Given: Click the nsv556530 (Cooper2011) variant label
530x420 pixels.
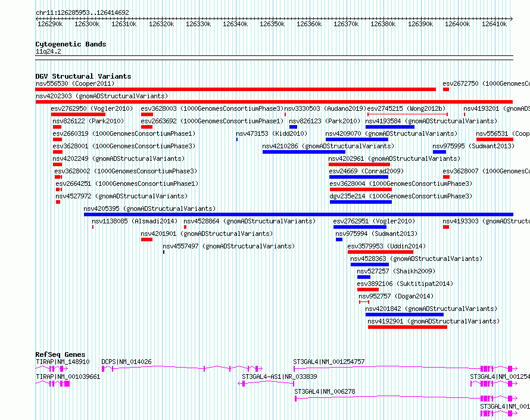Looking at the screenshot, I should pyautogui.click(x=75, y=83).
